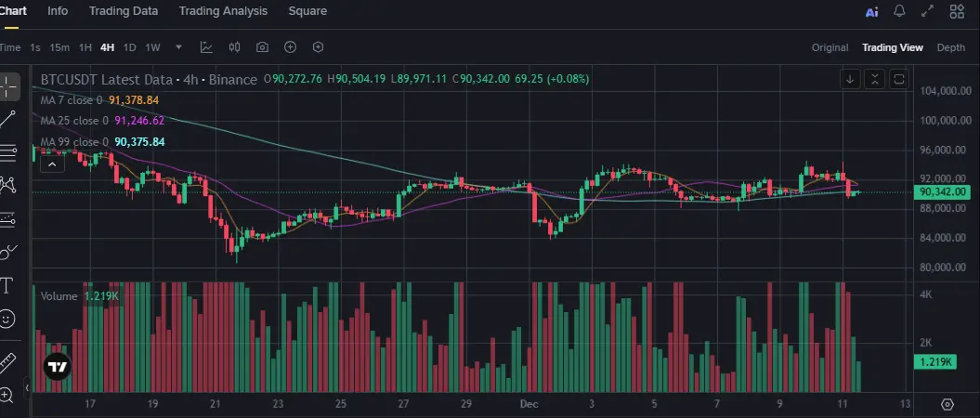Screen dimensions: 980x418
Task: Switch to Original chart view
Action: 830,47
